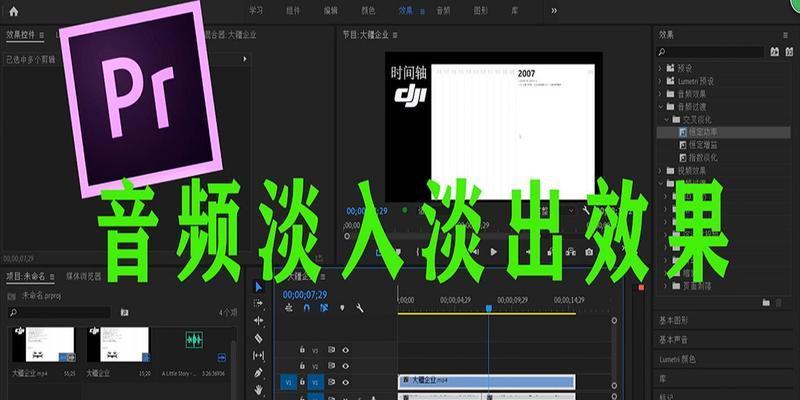The image size is (800, 400).
Task: Select the Hand tool
Action: pyautogui.click(x=258, y=390)
